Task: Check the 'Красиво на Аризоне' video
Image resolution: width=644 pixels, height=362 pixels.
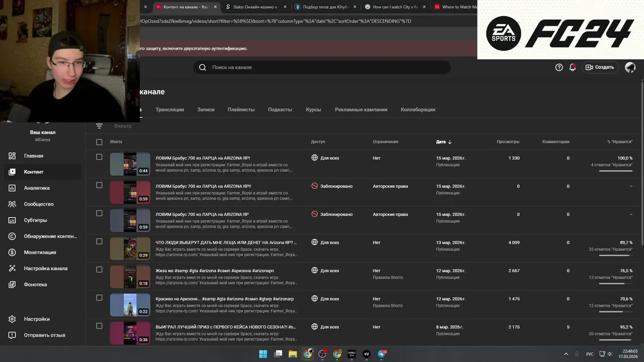Action: [x=99, y=298]
